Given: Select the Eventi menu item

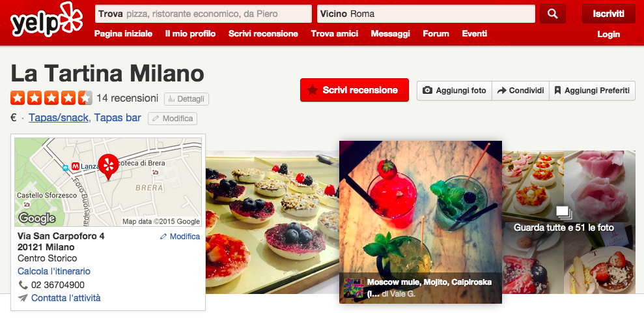Looking at the screenshot, I should (x=475, y=34).
